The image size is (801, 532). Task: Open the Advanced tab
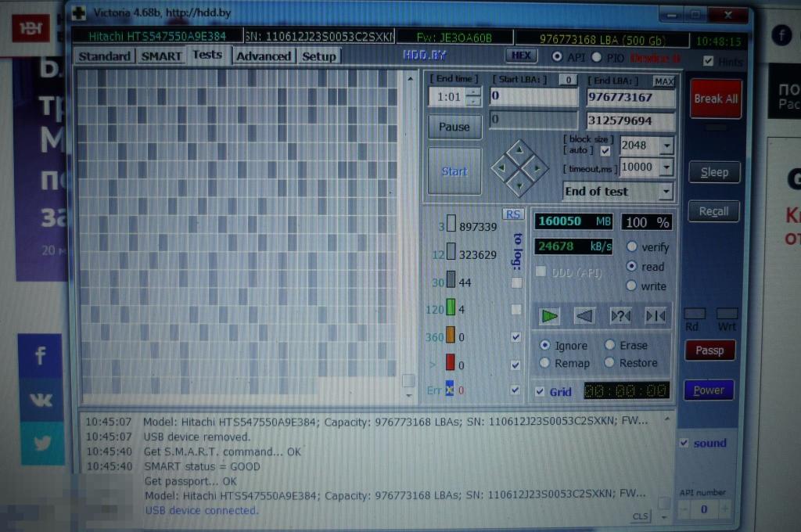coord(264,56)
